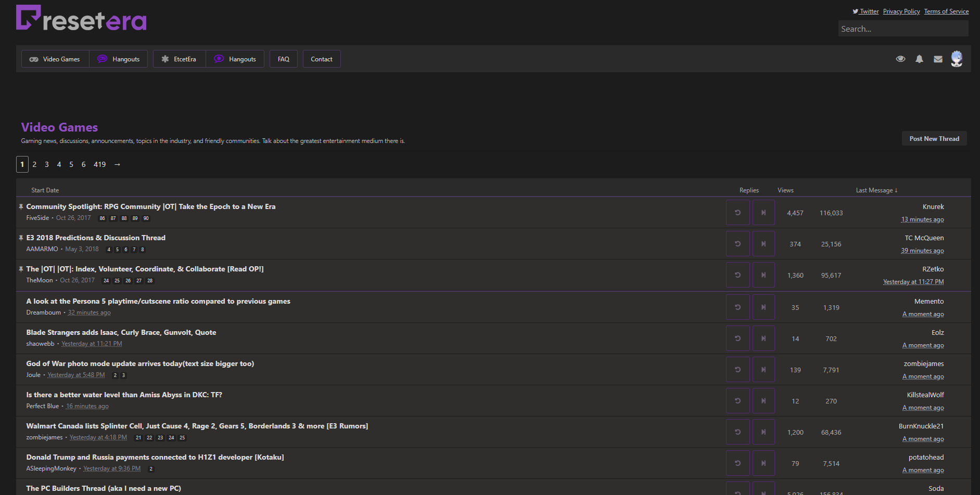Click the next page arrow

tap(117, 164)
